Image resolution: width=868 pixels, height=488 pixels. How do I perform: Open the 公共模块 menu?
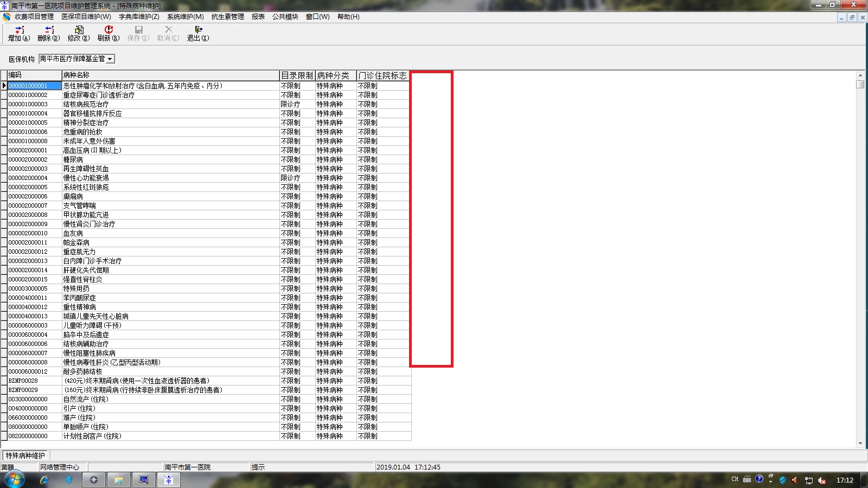[x=285, y=17]
